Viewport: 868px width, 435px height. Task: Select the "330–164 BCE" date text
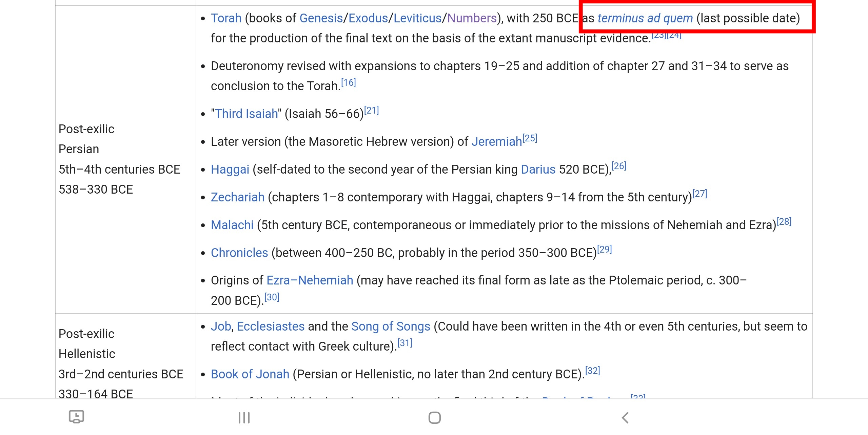point(96,393)
